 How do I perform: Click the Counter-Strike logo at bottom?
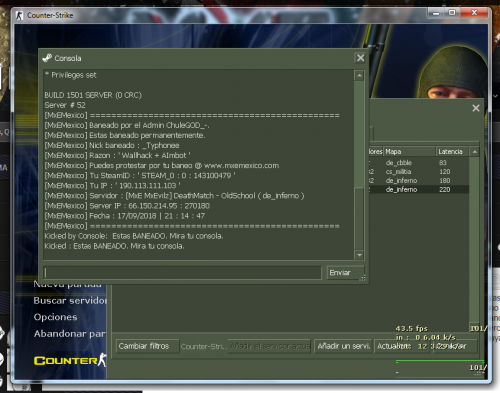70,360
